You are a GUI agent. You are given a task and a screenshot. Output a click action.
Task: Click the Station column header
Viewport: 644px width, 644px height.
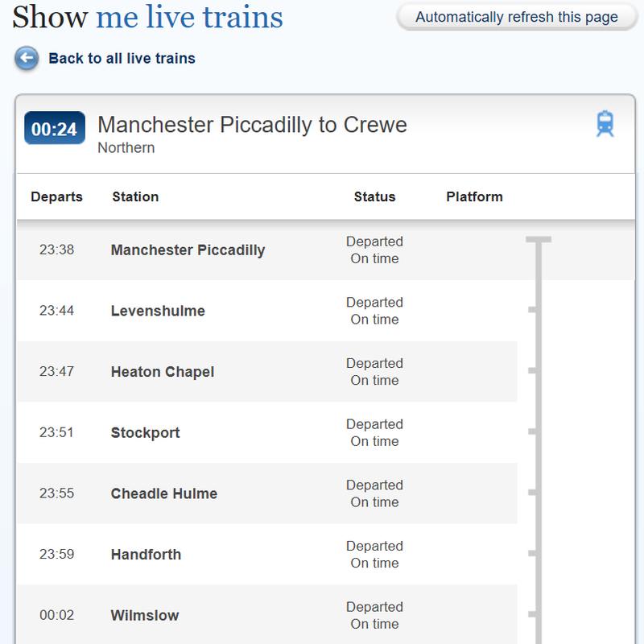click(x=135, y=196)
